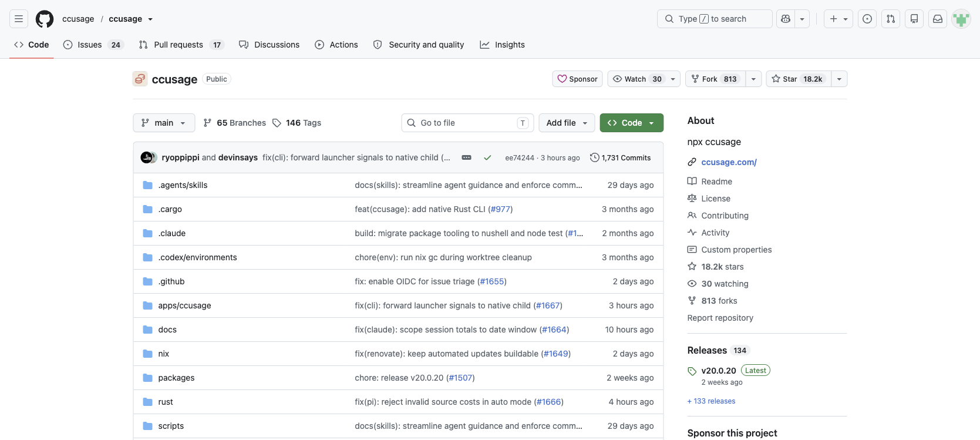Open the hamburger navigation menu
980x440 pixels.
pos(19,19)
